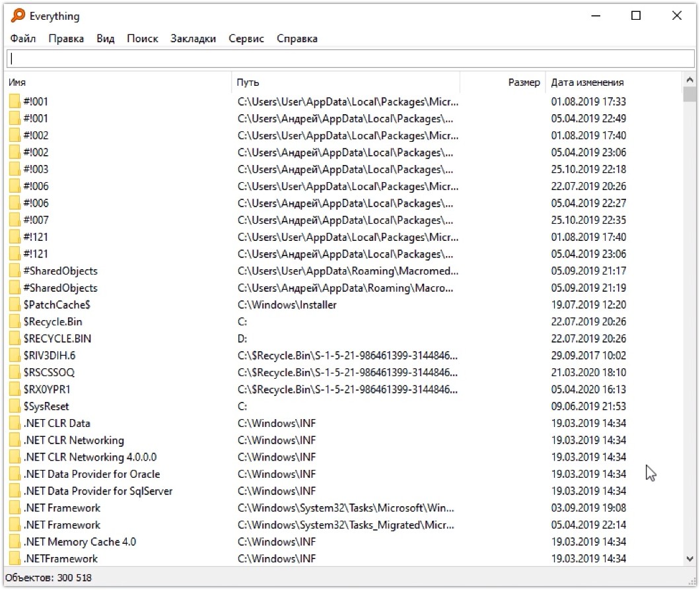
Task: Open the Поиск menu
Action: (x=143, y=39)
